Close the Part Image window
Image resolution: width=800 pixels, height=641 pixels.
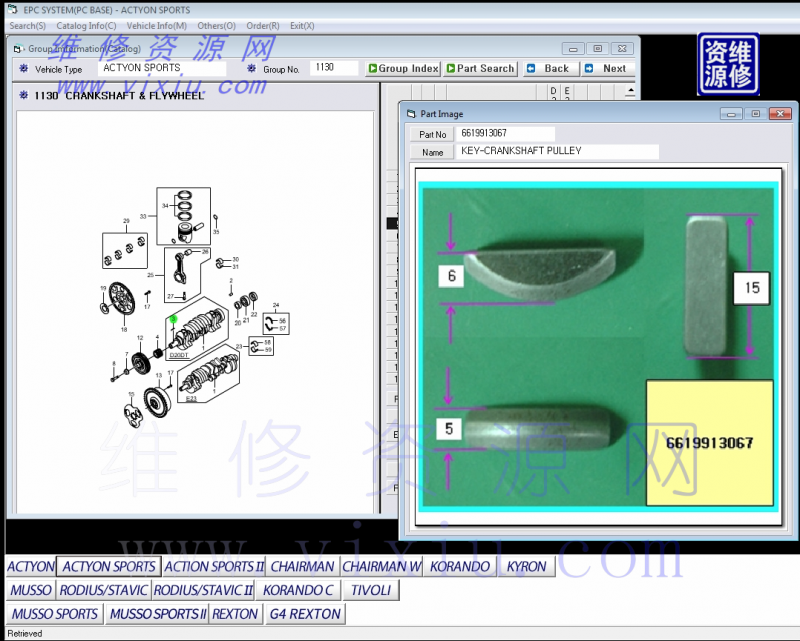point(780,114)
